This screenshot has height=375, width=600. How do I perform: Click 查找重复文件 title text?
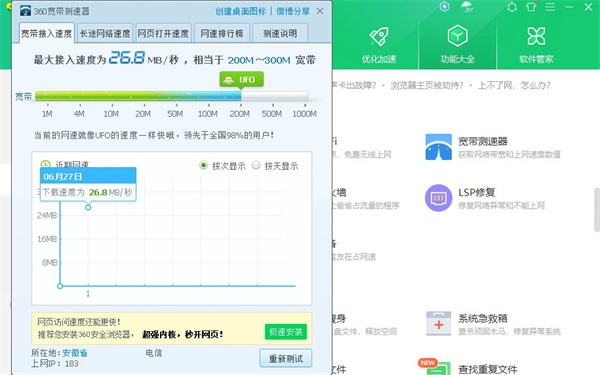[488, 369]
